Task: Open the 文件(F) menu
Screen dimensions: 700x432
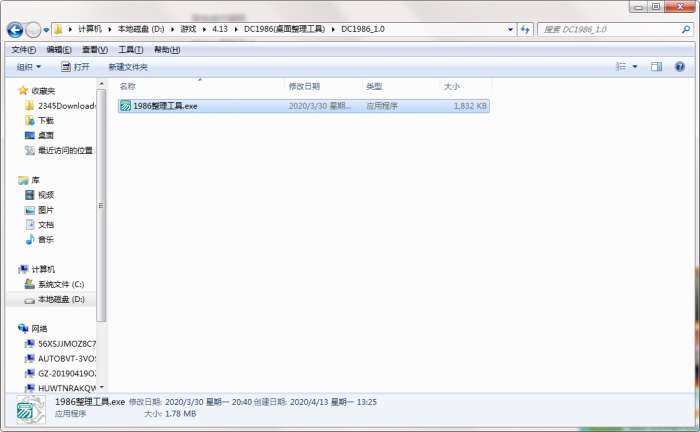Action: coord(23,50)
